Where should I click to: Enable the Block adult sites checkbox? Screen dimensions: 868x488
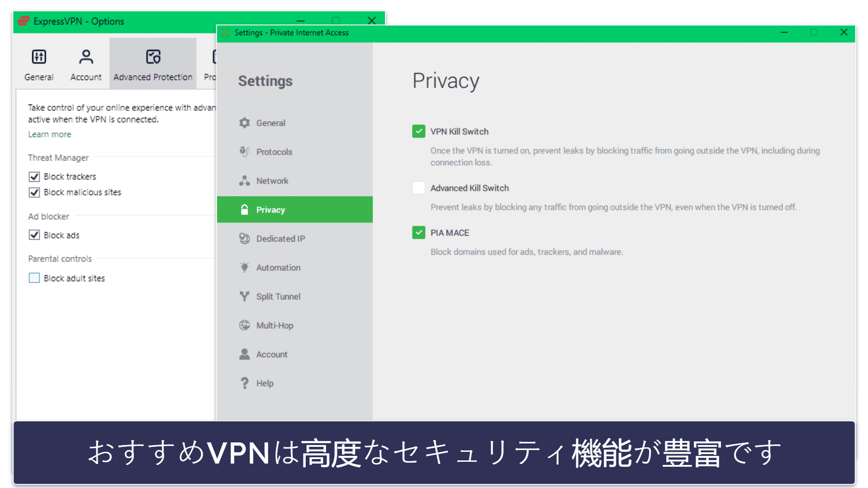click(x=34, y=278)
